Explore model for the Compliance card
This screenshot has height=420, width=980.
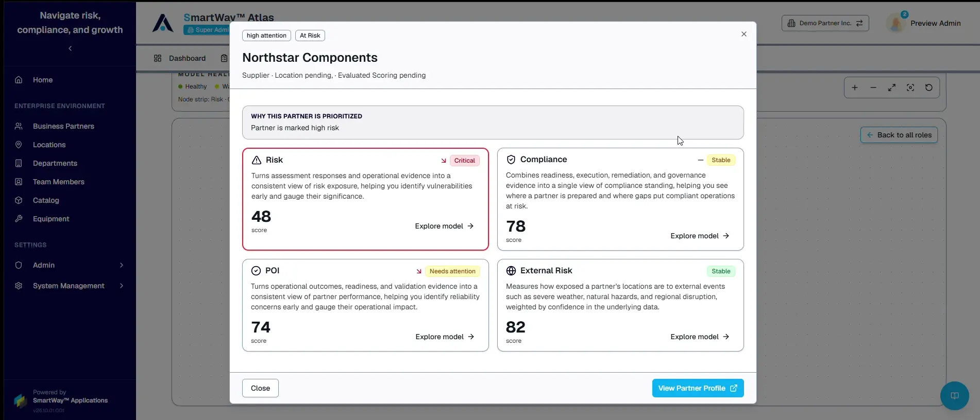[700, 236]
